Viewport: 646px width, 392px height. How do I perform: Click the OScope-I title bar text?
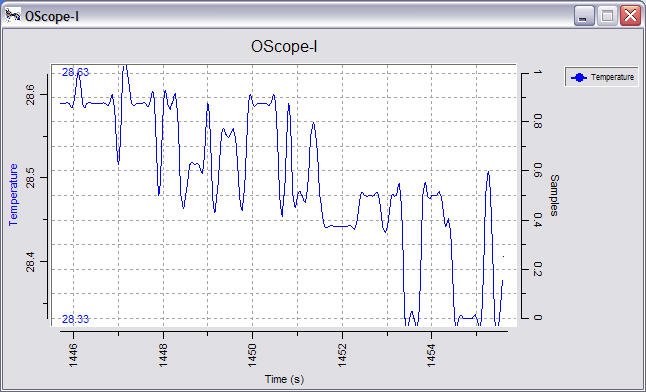(52, 16)
